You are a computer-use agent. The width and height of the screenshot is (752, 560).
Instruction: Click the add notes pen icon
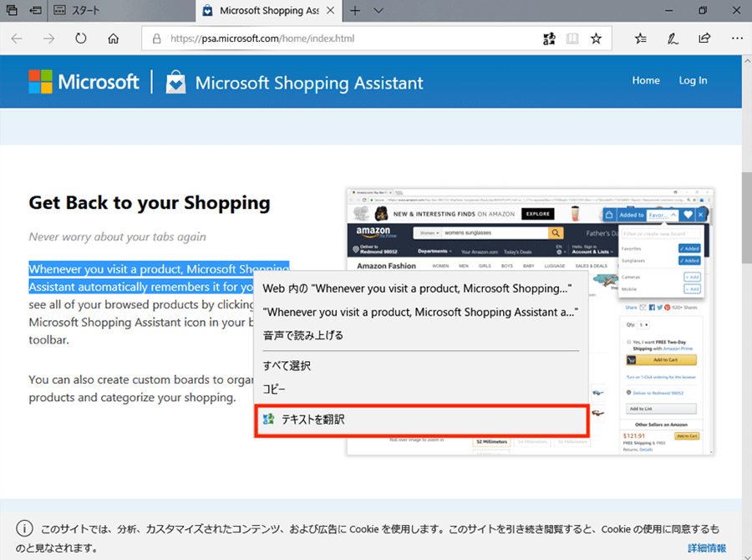click(x=673, y=38)
